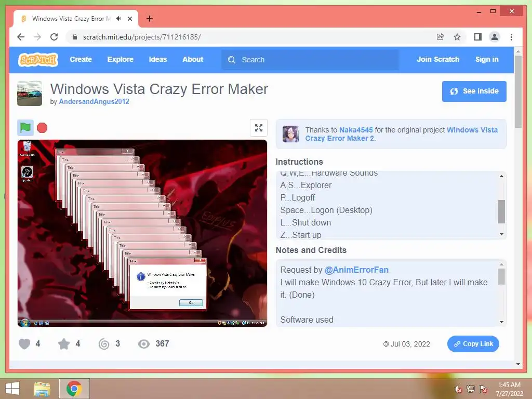This screenshot has height=399, width=532.
Task: Open Windows Vista Crazy Error Maker 2 link
Action: [402, 134]
